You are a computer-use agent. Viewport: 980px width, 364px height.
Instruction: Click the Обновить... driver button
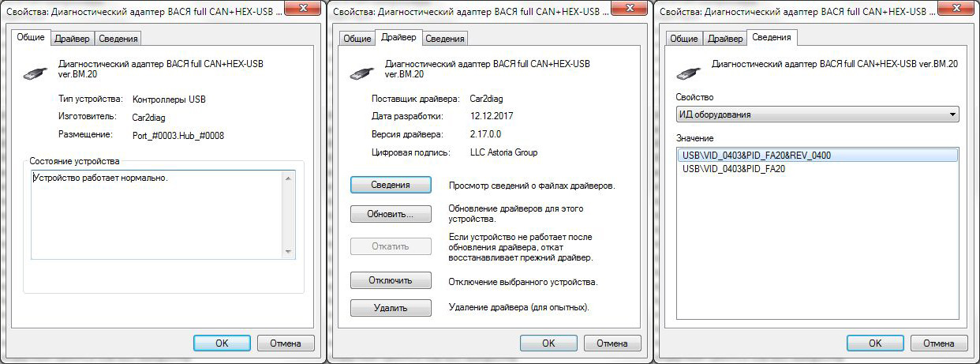click(391, 214)
